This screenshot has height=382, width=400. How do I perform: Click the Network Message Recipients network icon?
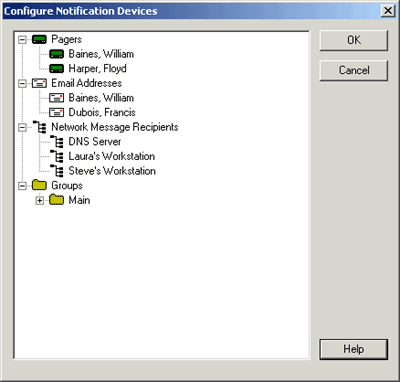pos(39,127)
